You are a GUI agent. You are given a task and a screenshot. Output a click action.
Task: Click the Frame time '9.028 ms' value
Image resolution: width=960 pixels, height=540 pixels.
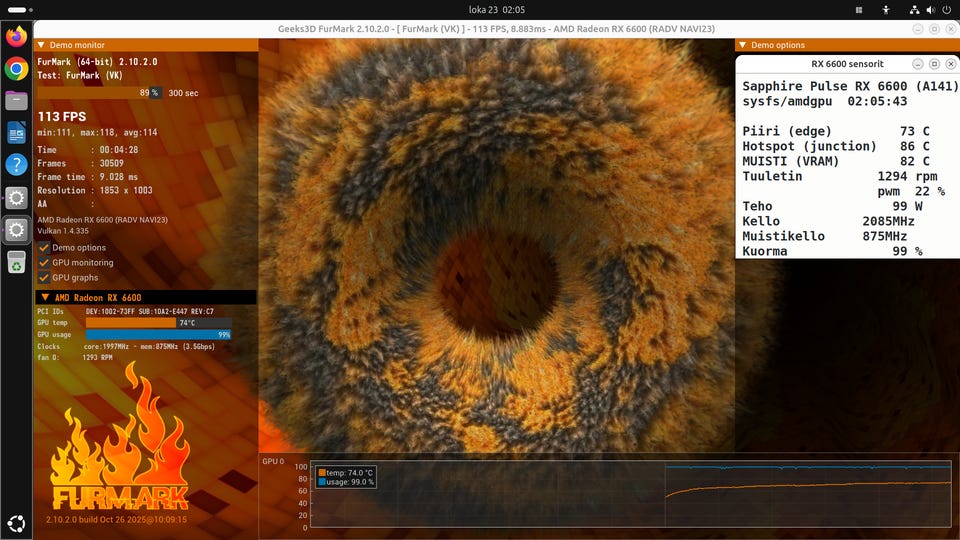[x=119, y=177]
